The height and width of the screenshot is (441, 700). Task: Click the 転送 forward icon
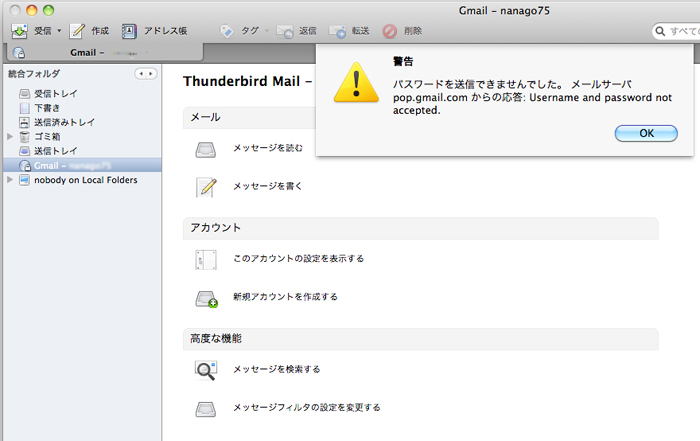click(x=337, y=31)
